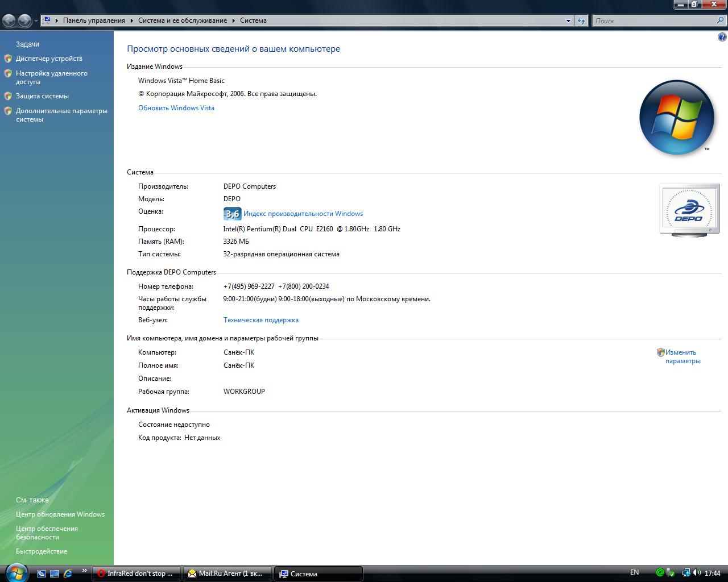Screen dimensions: 728x582
Task: Open Диспетчер устройств task link
Action: click(x=49, y=59)
